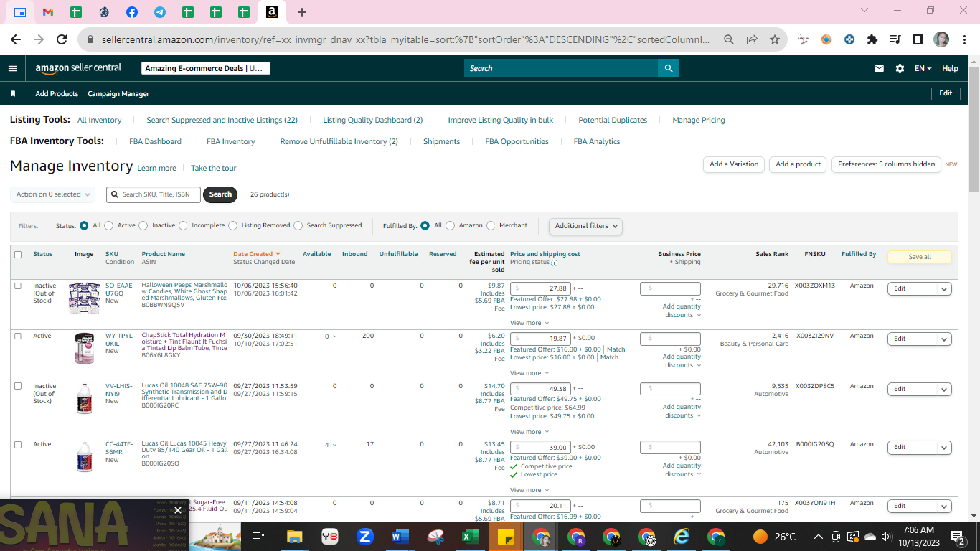Select the Inactive status radio button

(143, 225)
